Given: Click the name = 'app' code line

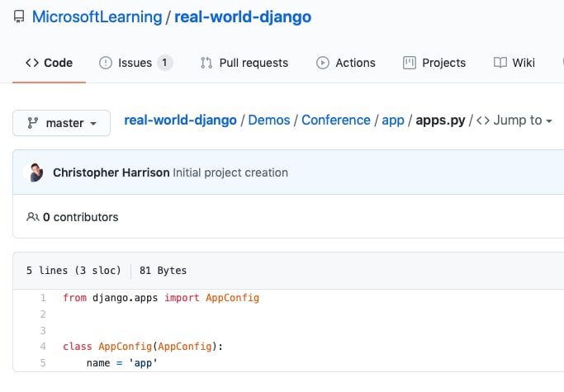Looking at the screenshot, I should point(122,363).
